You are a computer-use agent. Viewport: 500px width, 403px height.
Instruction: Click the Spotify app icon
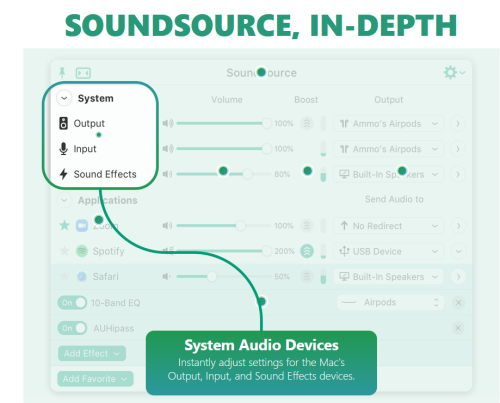[82, 251]
